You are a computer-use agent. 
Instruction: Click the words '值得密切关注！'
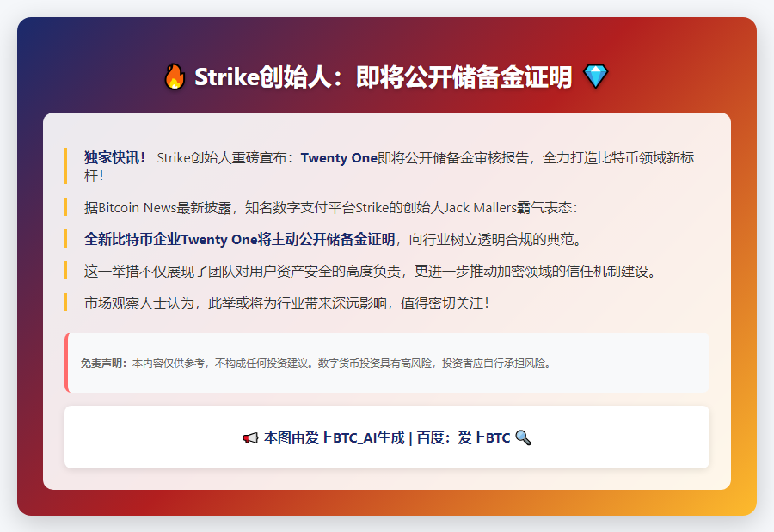tap(445, 303)
